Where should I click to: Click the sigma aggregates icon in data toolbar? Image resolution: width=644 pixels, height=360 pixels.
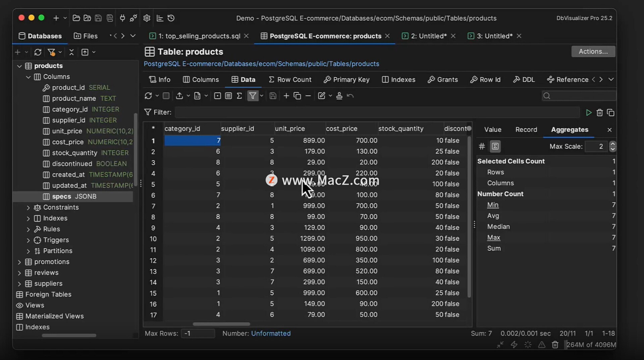[x=239, y=96]
